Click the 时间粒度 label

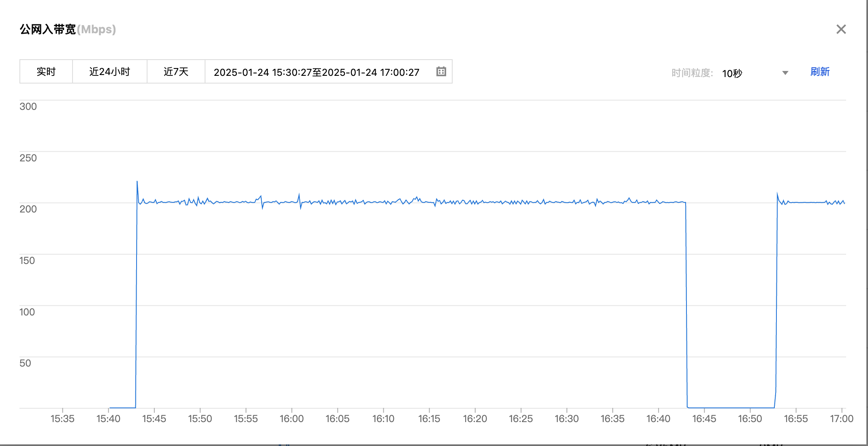point(692,73)
